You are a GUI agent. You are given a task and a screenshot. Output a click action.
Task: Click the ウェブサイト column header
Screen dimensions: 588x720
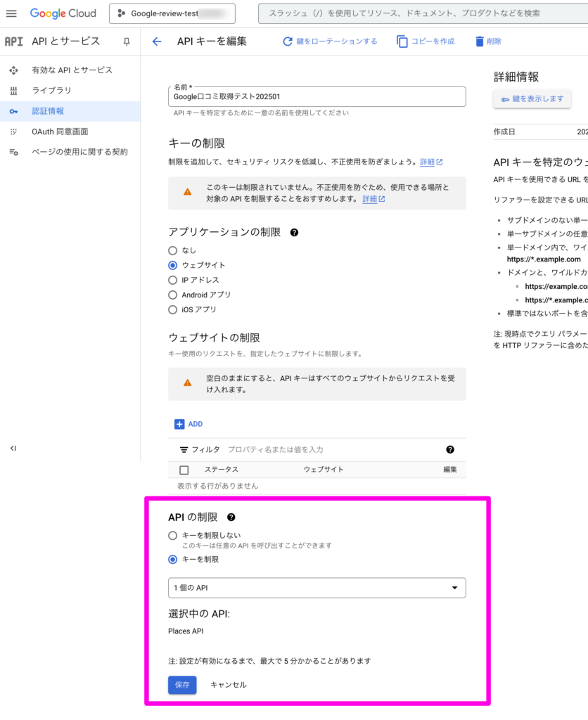point(324,469)
